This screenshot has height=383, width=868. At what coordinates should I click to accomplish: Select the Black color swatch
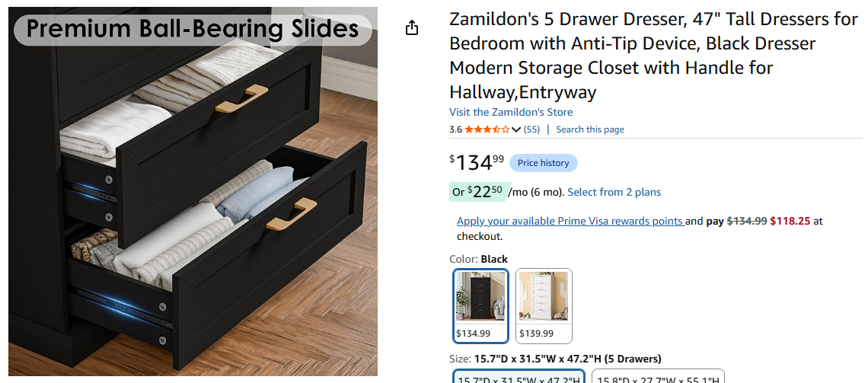coord(480,306)
